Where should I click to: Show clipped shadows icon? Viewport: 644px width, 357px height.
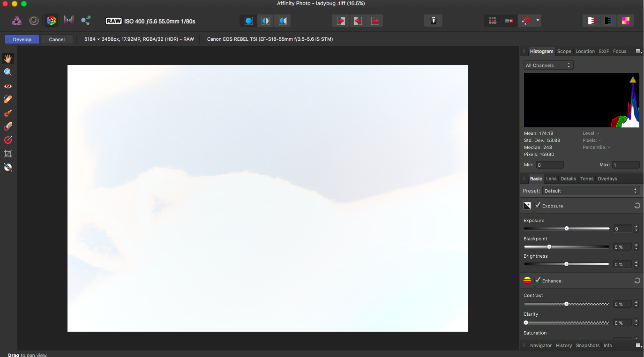click(608, 21)
